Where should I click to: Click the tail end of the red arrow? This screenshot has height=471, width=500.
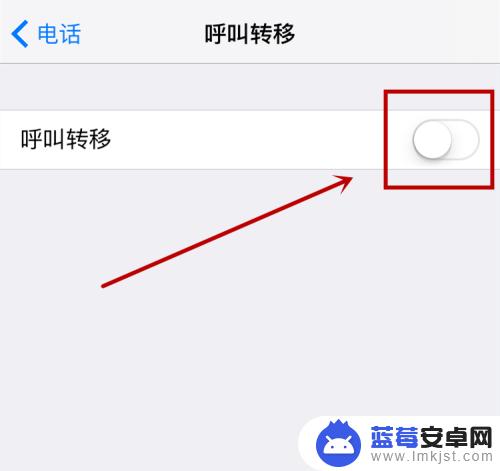104,286
